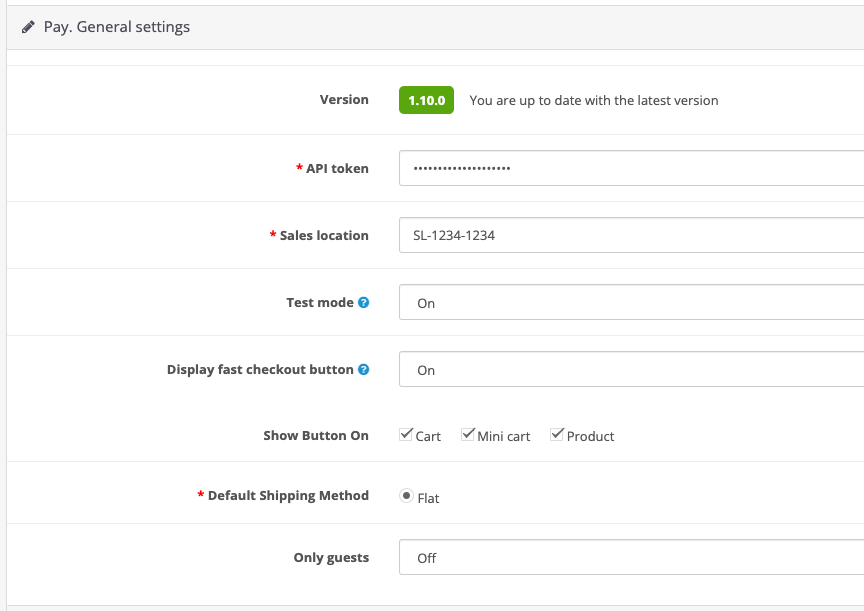Select the Flat shipping method radio button
The height and width of the screenshot is (611, 864).
[406, 496]
